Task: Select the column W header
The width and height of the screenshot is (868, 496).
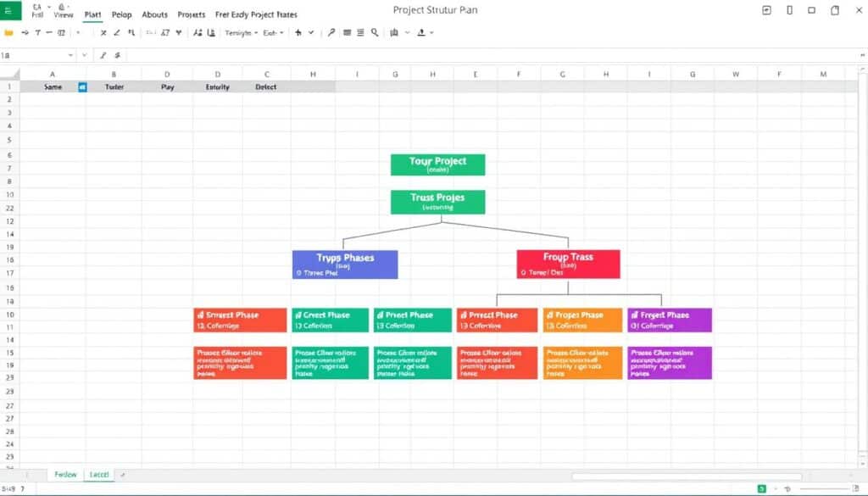Action: point(736,74)
